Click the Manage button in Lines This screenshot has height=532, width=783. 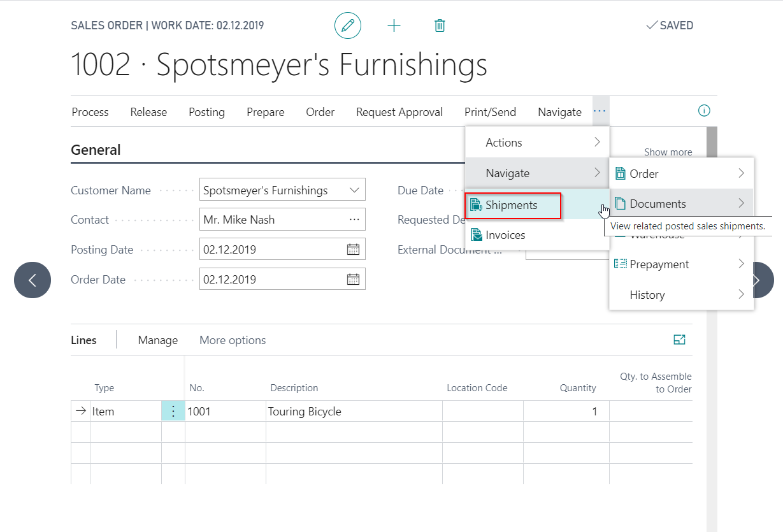158,340
